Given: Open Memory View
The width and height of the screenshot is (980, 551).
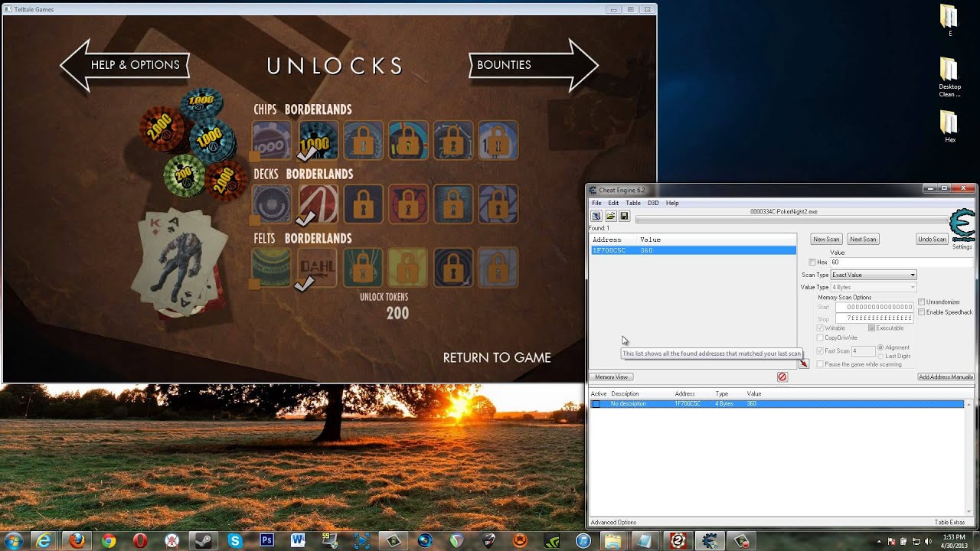Looking at the screenshot, I should (x=611, y=377).
